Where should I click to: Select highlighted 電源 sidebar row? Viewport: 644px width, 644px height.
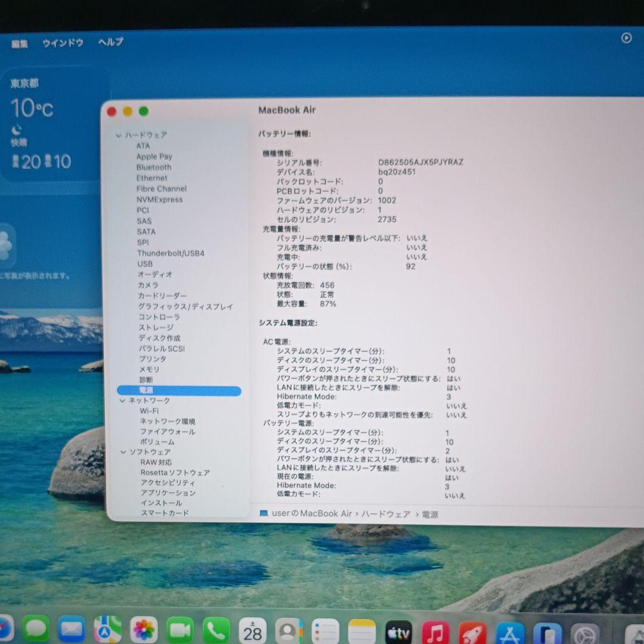(x=179, y=390)
